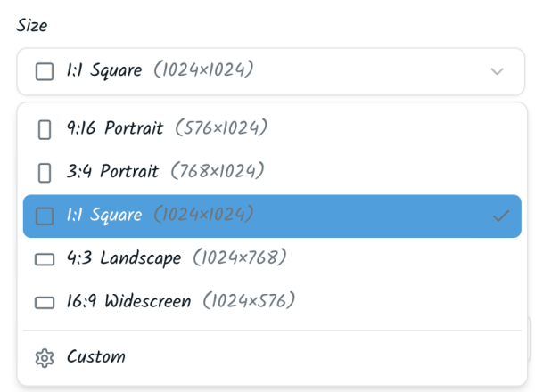This screenshot has height=392, width=535.
Task: Click the Size combo box showing 1:1 Square
Action: point(267,71)
